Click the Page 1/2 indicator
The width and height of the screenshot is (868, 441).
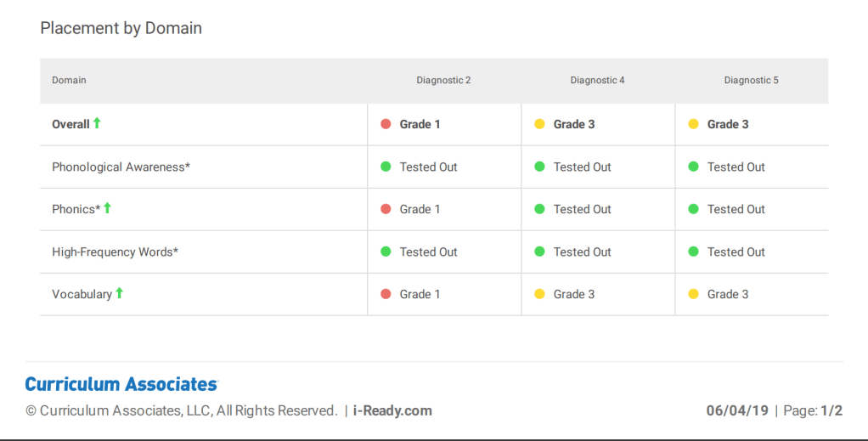point(813,410)
